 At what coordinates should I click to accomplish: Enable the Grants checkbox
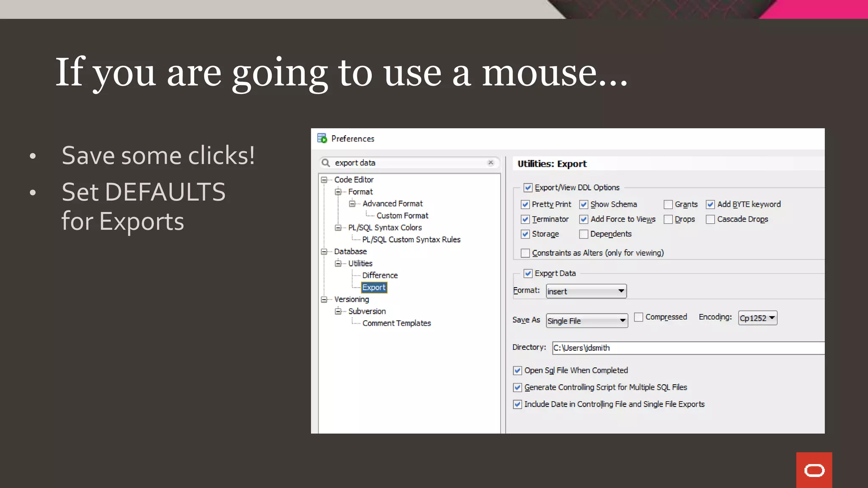coord(668,204)
